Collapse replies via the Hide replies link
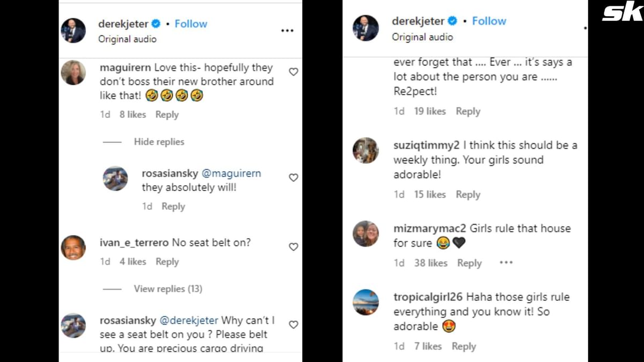Viewport: 644px width, 362px height. [159, 142]
